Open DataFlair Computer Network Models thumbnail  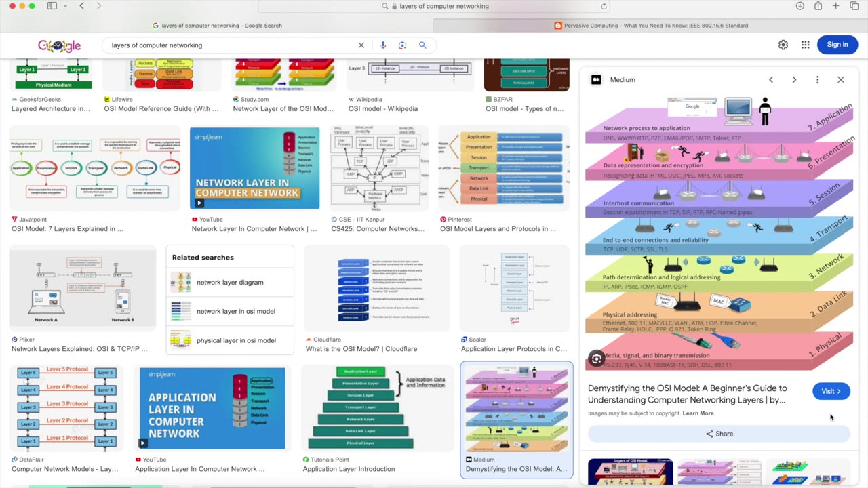click(x=66, y=408)
